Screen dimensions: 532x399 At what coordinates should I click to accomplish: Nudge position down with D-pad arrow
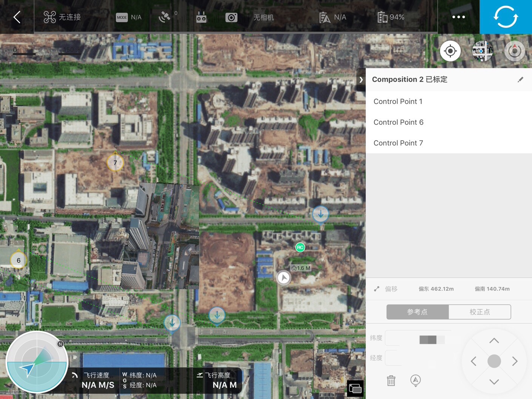coord(494,382)
